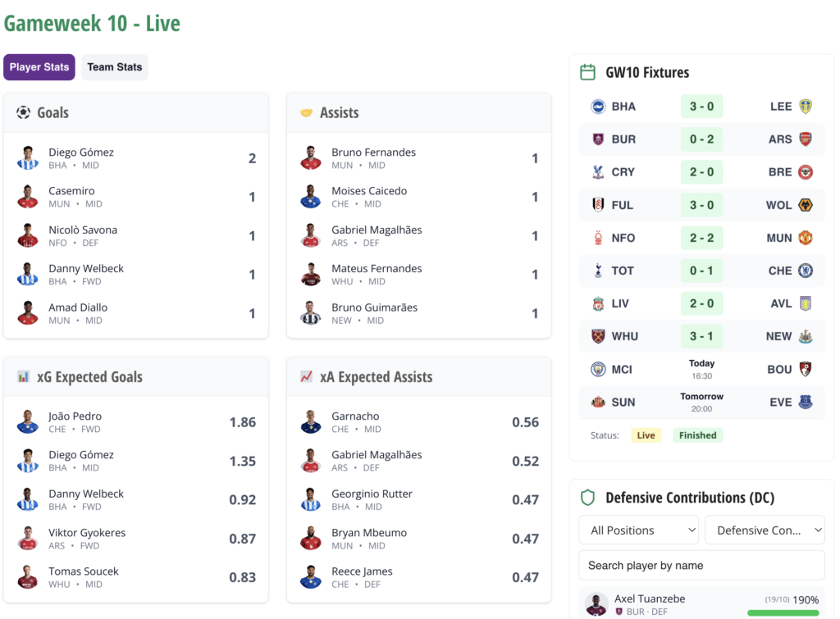This screenshot has width=840, height=619.
Task: Click the Tottenham badge in fixtures
Action: click(598, 271)
